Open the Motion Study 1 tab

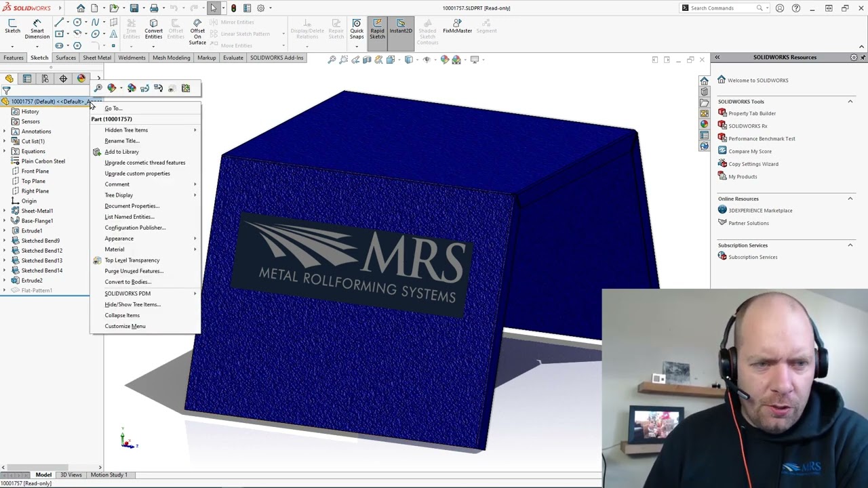click(109, 475)
